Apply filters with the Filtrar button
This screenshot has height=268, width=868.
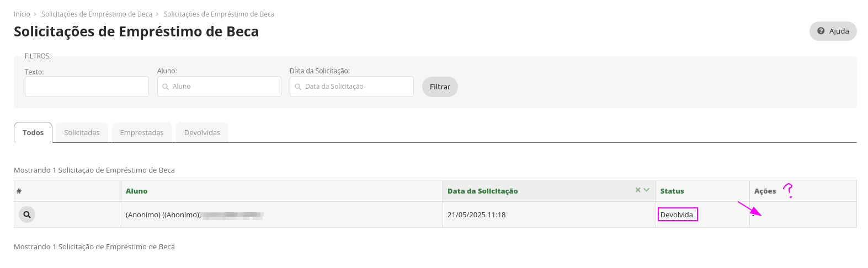point(440,87)
